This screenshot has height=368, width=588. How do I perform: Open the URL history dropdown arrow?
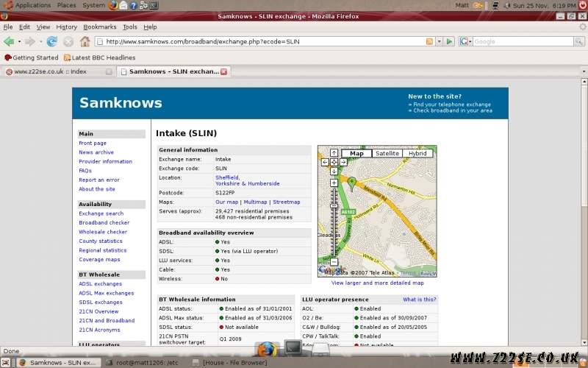[439, 41]
